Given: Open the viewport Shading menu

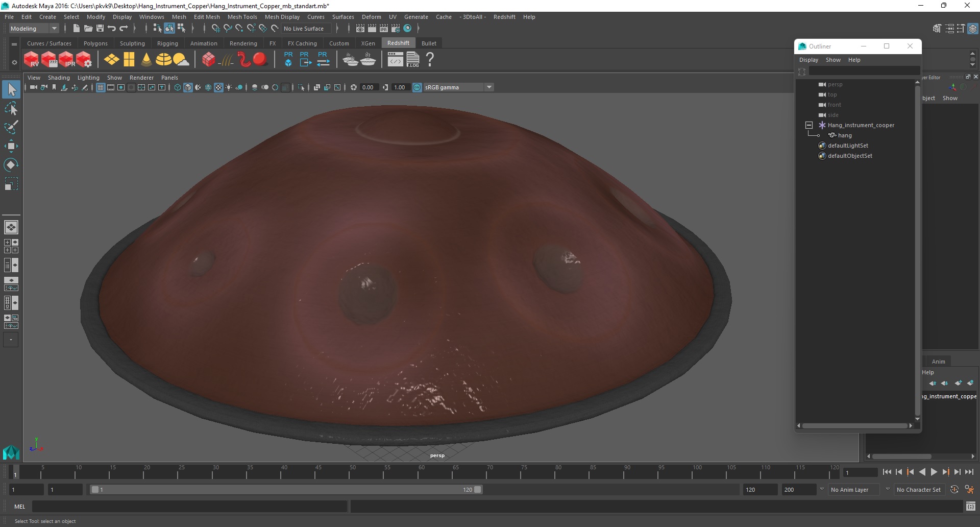Looking at the screenshot, I should (59, 78).
